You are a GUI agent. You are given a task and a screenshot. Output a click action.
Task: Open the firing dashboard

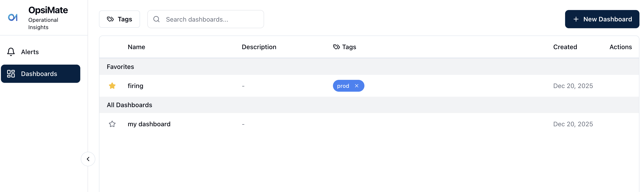pyautogui.click(x=135, y=86)
